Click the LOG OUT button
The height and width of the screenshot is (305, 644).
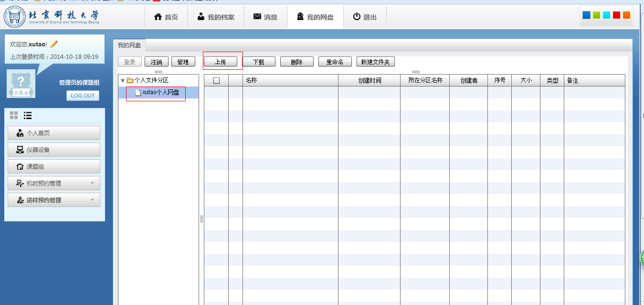tap(83, 96)
